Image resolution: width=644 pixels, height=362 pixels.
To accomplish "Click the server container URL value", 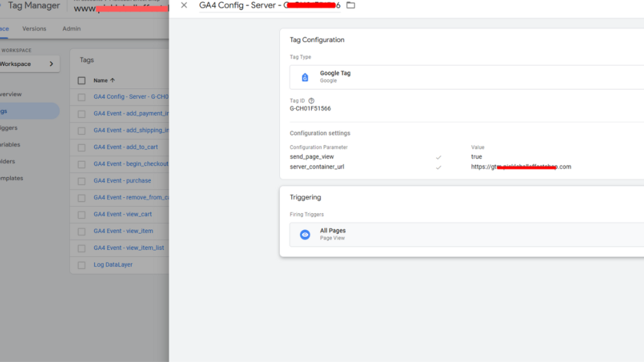I will (x=521, y=167).
